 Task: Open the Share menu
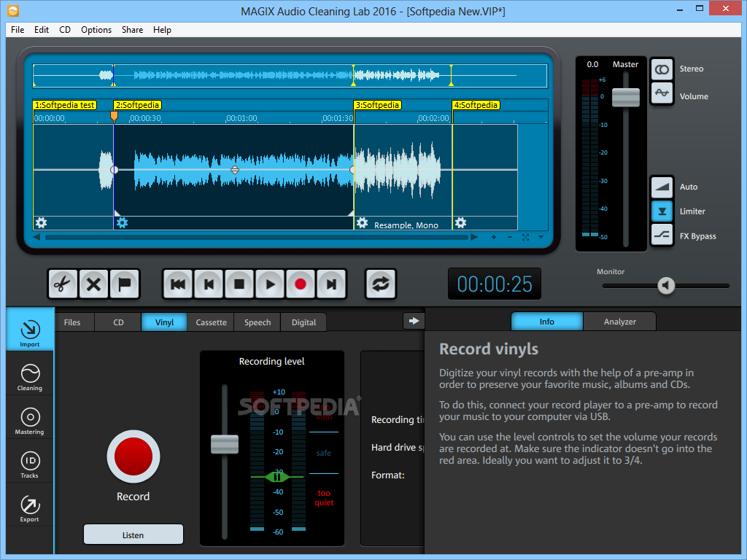[133, 29]
